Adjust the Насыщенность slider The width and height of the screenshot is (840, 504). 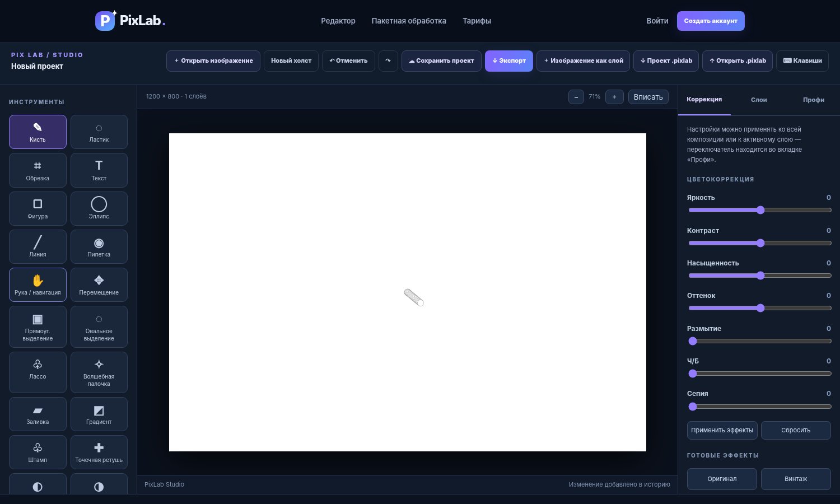(760, 276)
